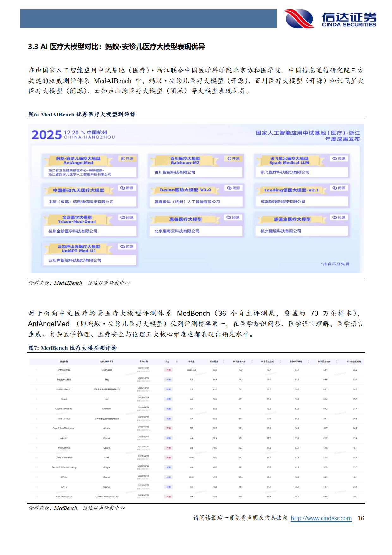Click 杭州健培科技有限公司 text
This screenshot has width=392, height=555.
281,231
